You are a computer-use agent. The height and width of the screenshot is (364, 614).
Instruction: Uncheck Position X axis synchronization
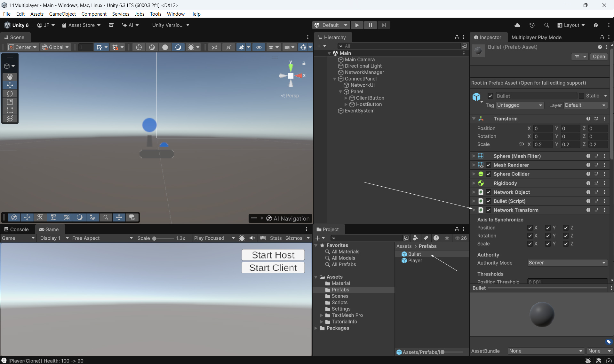(x=530, y=228)
